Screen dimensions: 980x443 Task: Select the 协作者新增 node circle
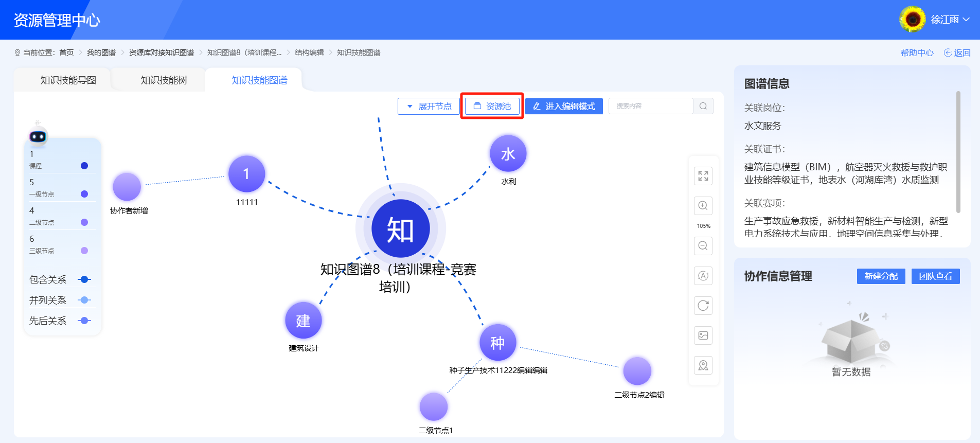pyautogui.click(x=127, y=187)
